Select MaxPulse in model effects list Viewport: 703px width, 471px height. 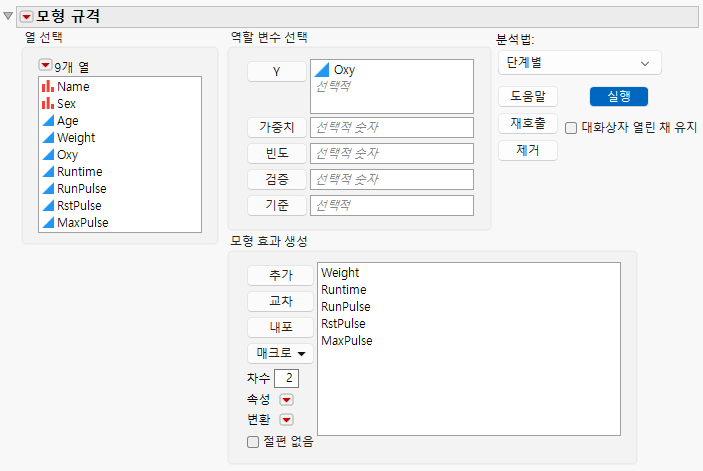click(x=347, y=341)
